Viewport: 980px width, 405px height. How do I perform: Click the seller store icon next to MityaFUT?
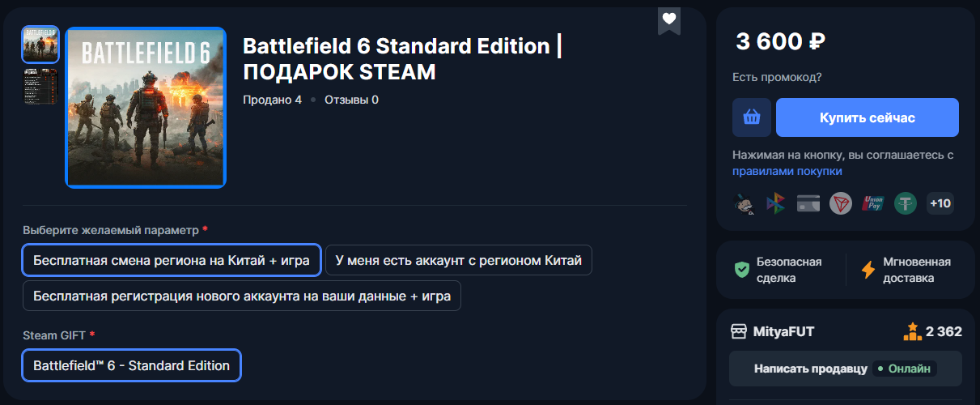pyautogui.click(x=738, y=331)
